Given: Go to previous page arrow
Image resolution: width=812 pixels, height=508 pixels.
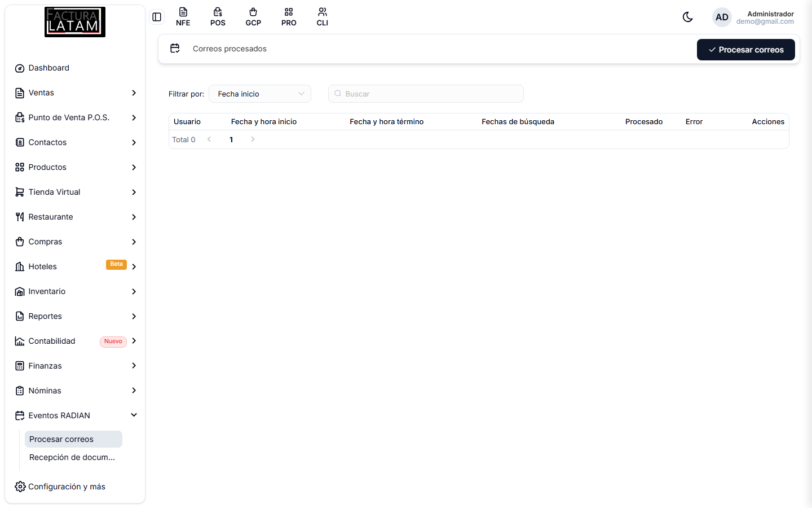Looking at the screenshot, I should pos(209,139).
